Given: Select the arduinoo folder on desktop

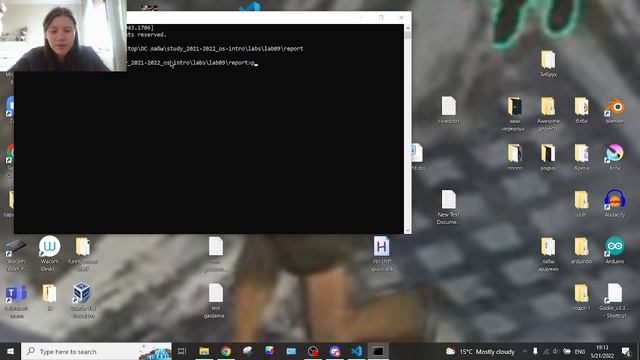Looking at the screenshot, I should point(581,250).
